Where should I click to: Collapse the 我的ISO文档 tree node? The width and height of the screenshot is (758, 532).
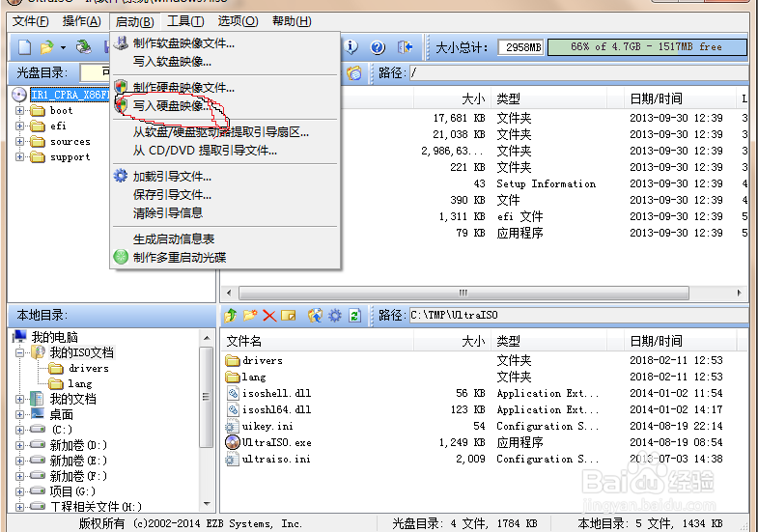coord(19,352)
